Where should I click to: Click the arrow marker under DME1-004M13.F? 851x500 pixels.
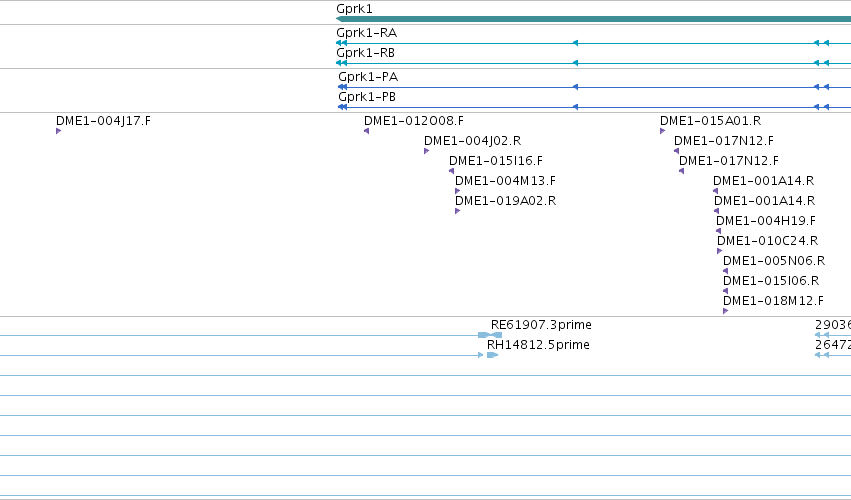pyautogui.click(x=458, y=191)
